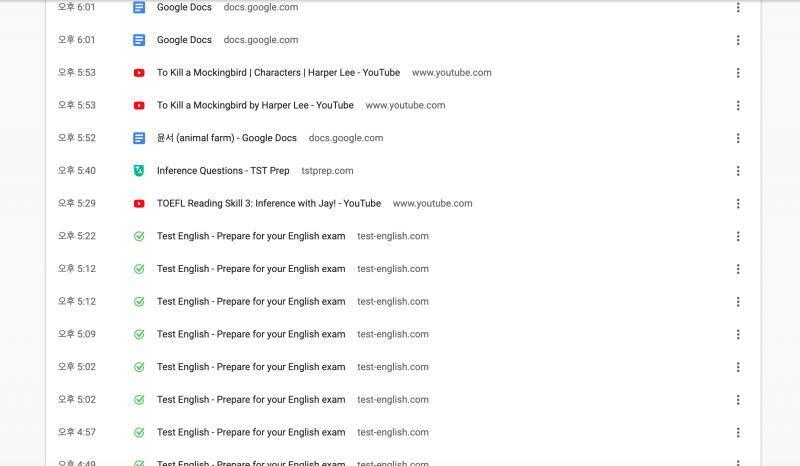Click the tstprep.com domain text
The image size is (800, 466).
pyautogui.click(x=327, y=170)
